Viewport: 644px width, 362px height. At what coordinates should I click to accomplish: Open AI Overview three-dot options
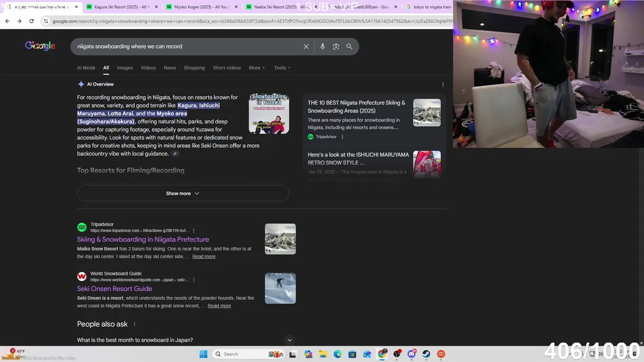(x=443, y=84)
